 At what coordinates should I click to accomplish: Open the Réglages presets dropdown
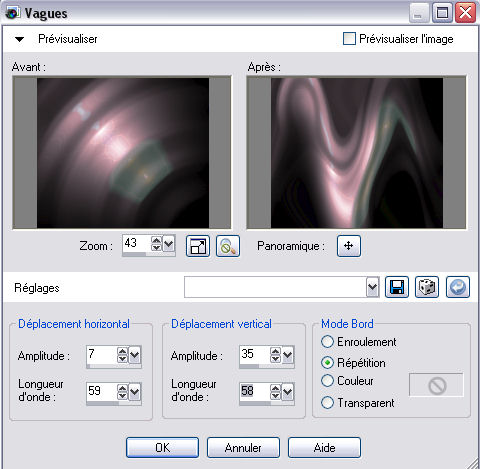pos(372,287)
